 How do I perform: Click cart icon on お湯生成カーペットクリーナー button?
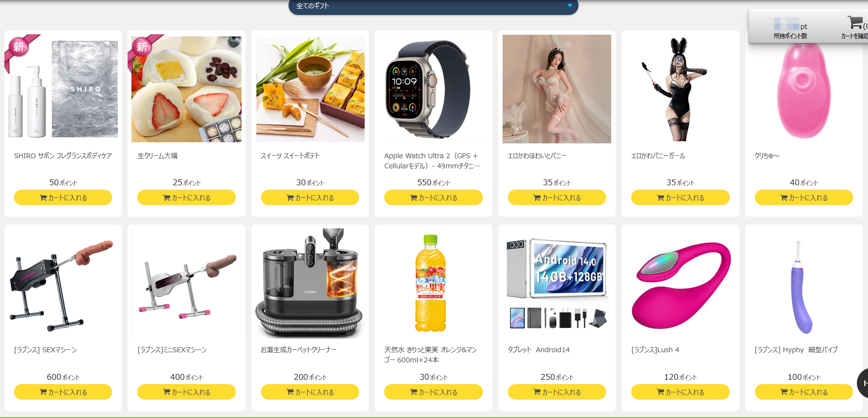pyautogui.click(x=290, y=392)
